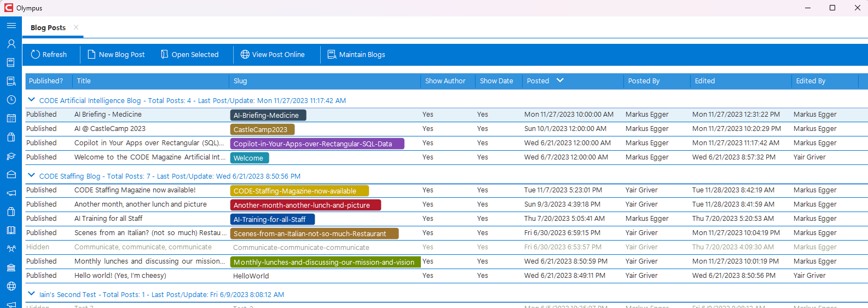Select the 'Welcome to the CODE Magazine' post title
Screen dimensions: 868x308
(150, 157)
